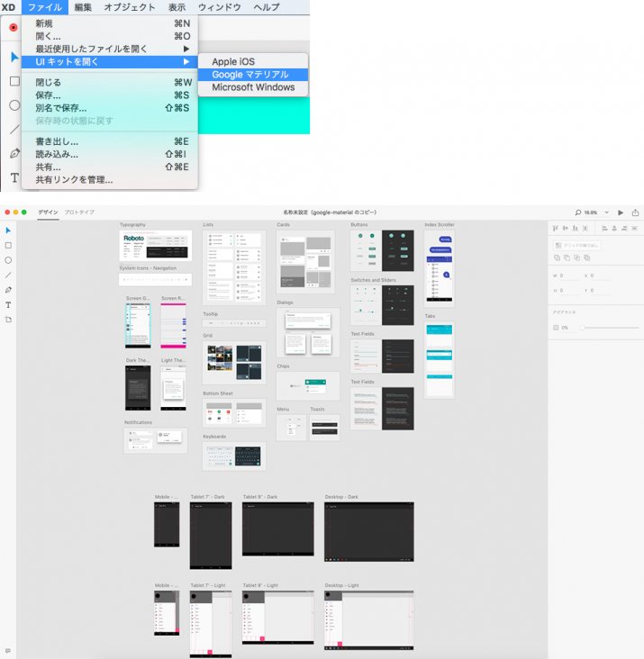Click the opacity slider handle
The height and width of the screenshot is (659, 644).
point(582,328)
